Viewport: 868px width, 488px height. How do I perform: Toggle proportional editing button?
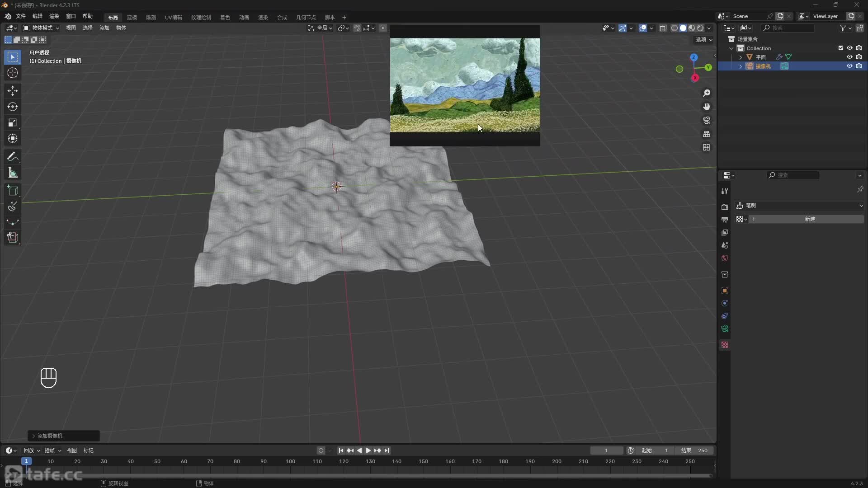[x=383, y=28]
